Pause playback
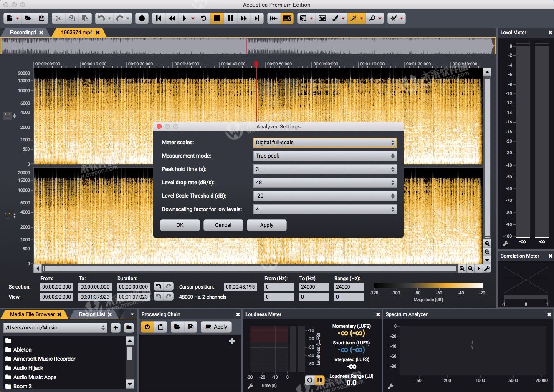The height and width of the screenshot is (392, 554). click(x=230, y=18)
